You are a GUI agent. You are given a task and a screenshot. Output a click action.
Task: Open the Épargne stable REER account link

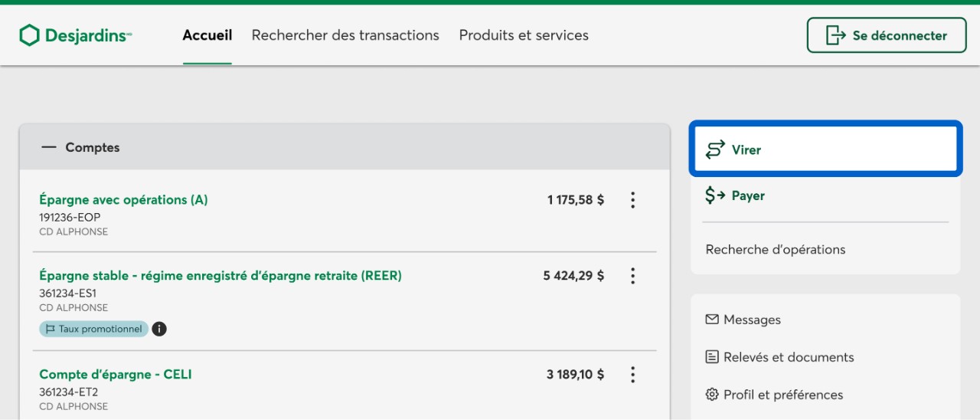(220, 276)
